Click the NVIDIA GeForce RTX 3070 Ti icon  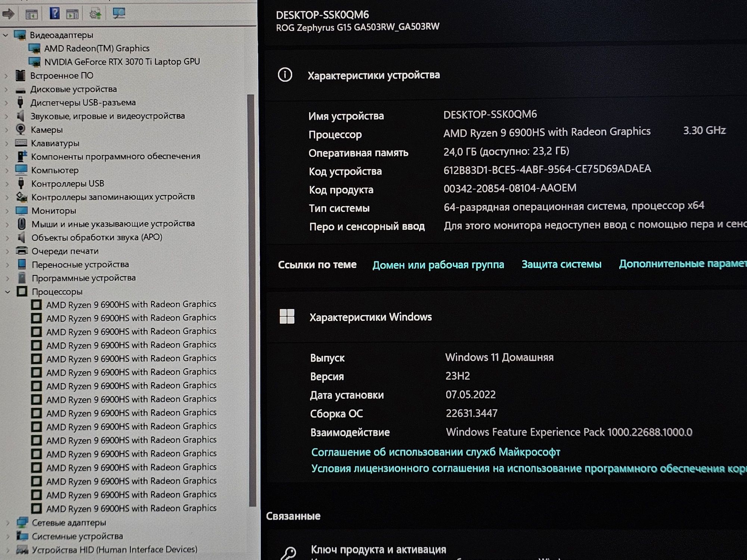coord(35,62)
